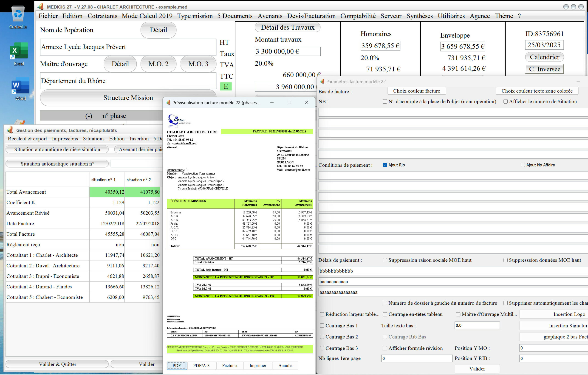The image size is (588, 375).
Task: Enable Afficher formule révision
Action: (x=385, y=348)
